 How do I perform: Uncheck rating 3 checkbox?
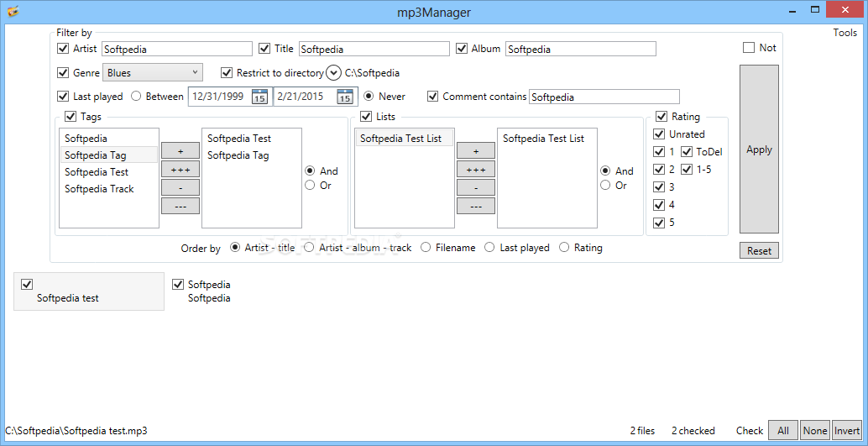pos(659,187)
